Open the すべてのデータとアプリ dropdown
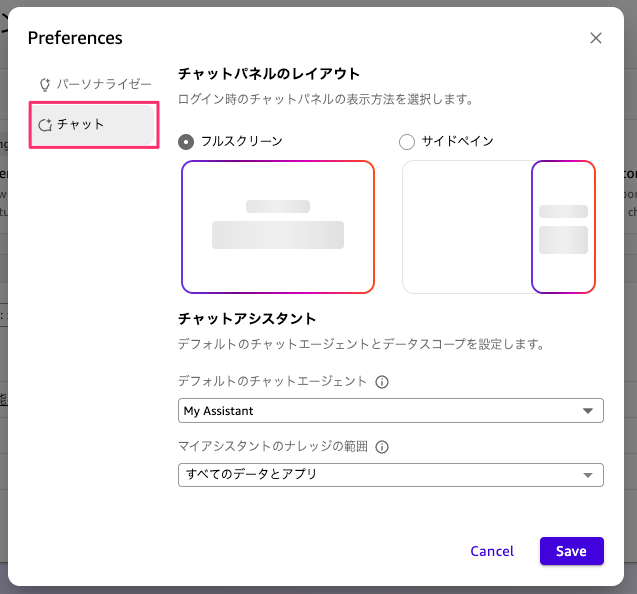 (391, 475)
